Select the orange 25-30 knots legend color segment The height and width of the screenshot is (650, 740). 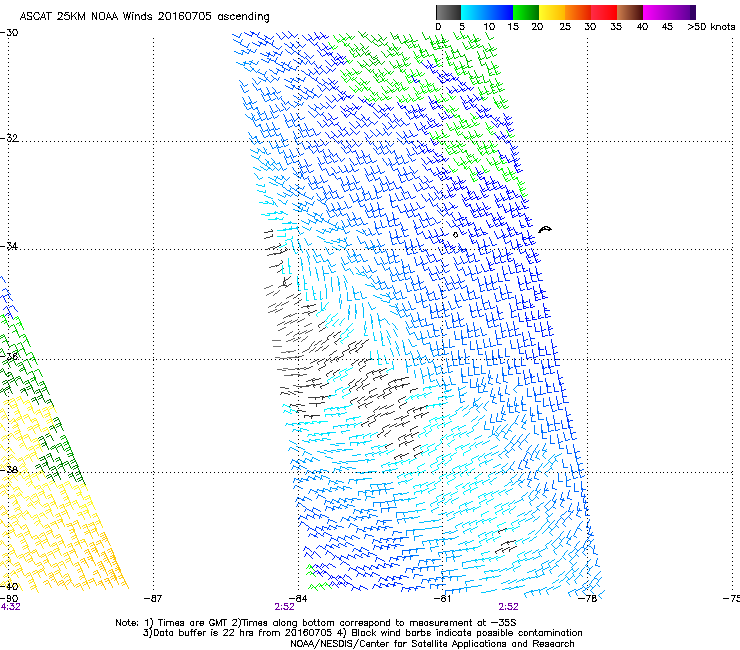pos(578,12)
